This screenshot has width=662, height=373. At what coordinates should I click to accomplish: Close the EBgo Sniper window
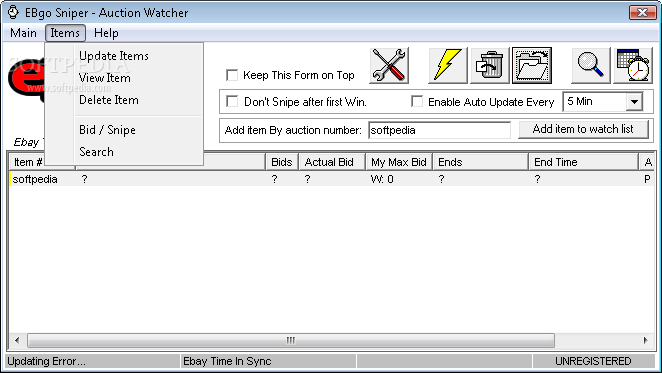[x=643, y=12]
